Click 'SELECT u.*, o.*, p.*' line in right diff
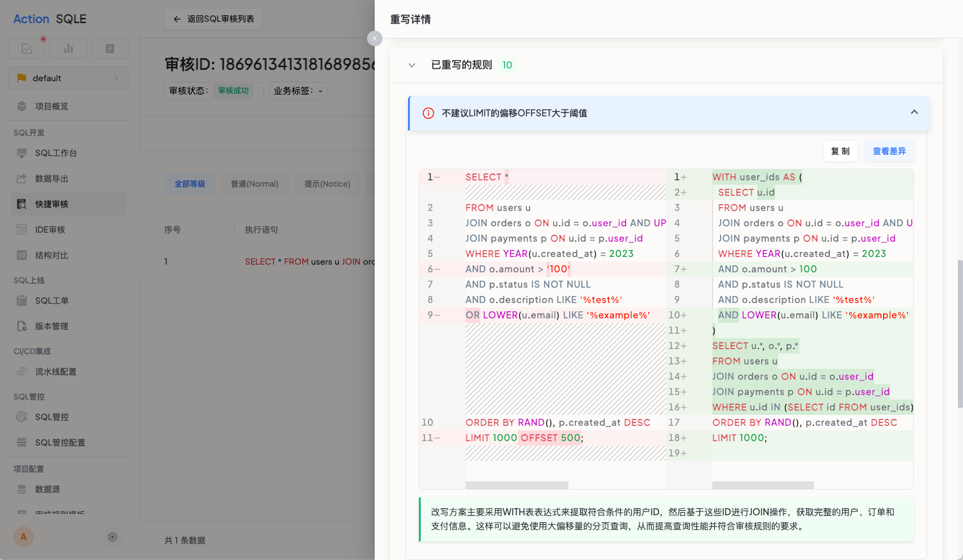Image resolution: width=963 pixels, height=560 pixels. [755, 346]
